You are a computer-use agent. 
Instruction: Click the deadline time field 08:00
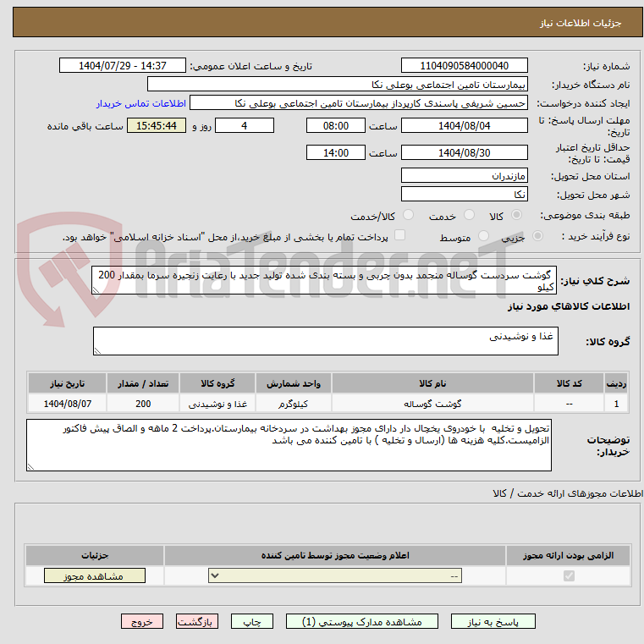[x=336, y=126]
